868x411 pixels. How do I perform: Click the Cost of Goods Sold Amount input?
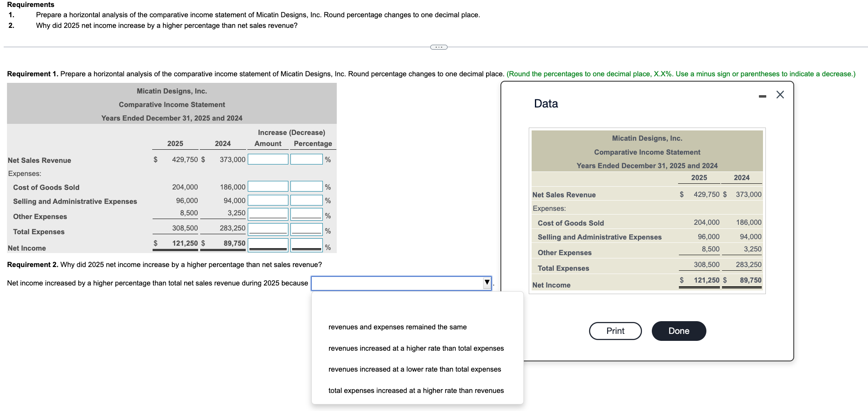point(267,186)
